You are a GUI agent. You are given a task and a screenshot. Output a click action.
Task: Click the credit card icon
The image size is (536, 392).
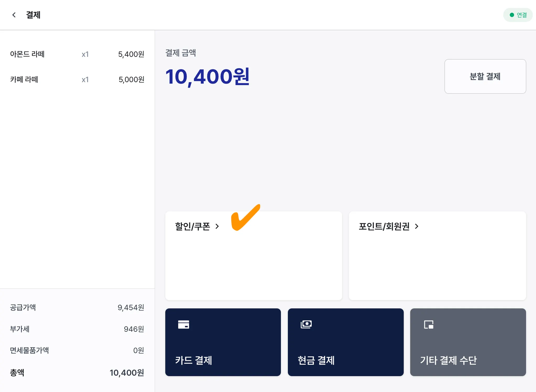pos(183,324)
